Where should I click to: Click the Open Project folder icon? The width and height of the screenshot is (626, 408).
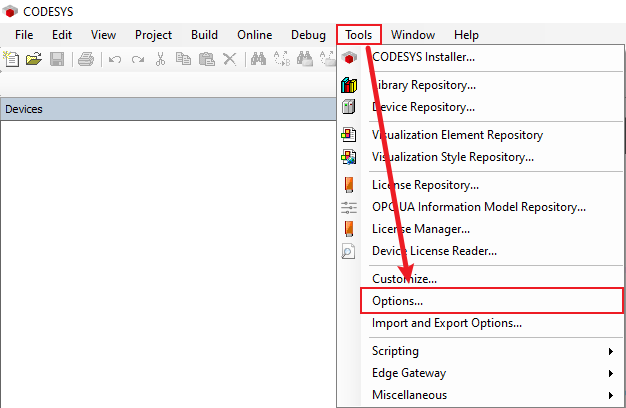pyautogui.click(x=34, y=59)
